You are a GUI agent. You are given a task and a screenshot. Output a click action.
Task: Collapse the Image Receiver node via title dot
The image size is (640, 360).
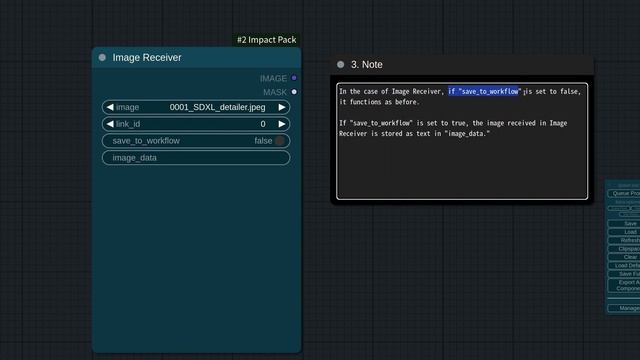pos(102,58)
